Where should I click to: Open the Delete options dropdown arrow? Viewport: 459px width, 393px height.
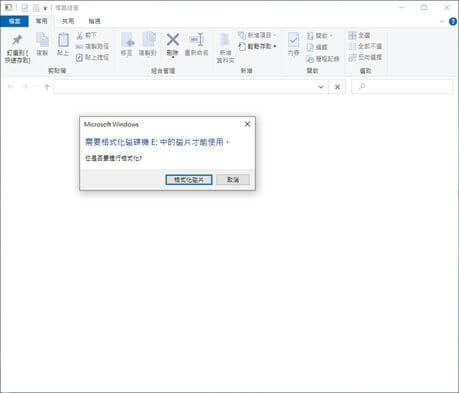173,57
